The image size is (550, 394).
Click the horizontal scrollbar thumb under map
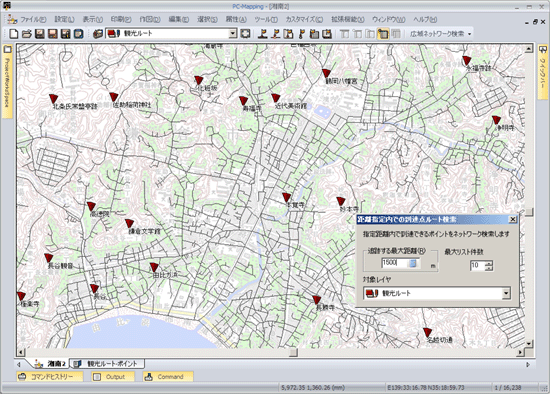(x=294, y=352)
